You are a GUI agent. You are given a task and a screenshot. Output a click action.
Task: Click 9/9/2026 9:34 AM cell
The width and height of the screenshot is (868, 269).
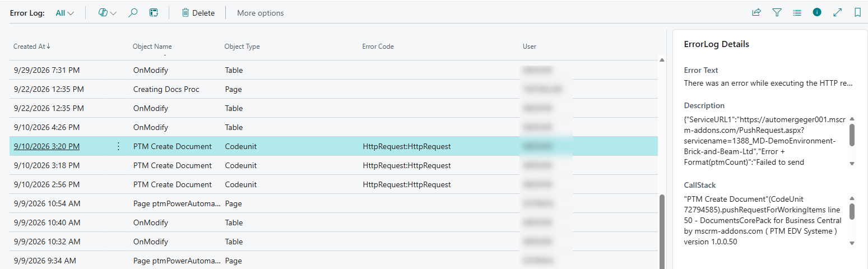45,261
